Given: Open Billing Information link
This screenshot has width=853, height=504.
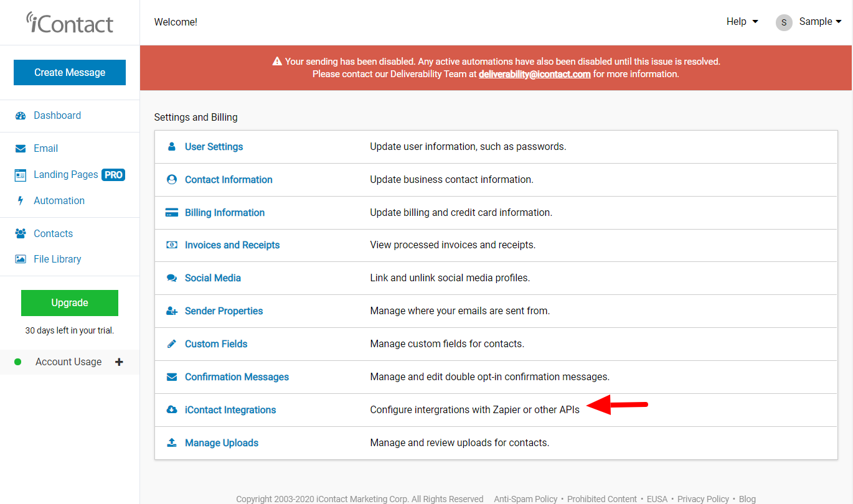Looking at the screenshot, I should (x=225, y=213).
